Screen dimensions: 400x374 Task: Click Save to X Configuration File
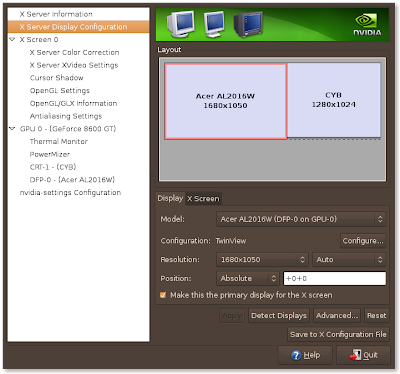click(338, 334)
